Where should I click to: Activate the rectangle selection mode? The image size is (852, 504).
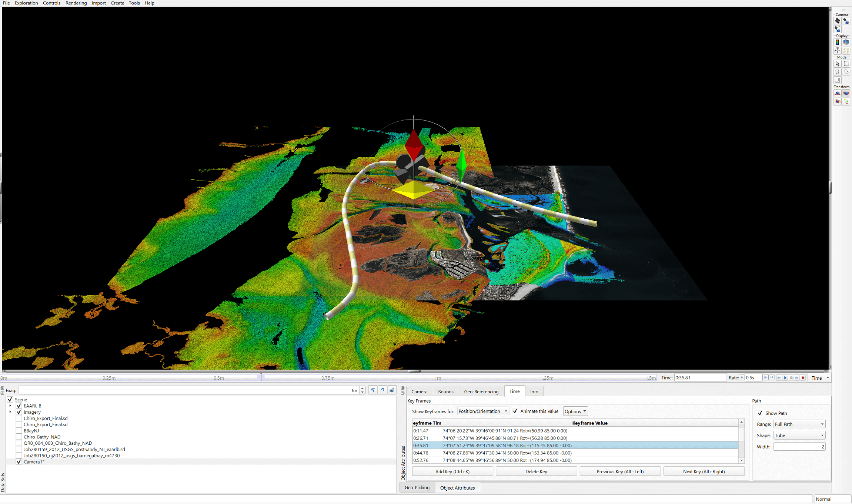pos(846,64)
